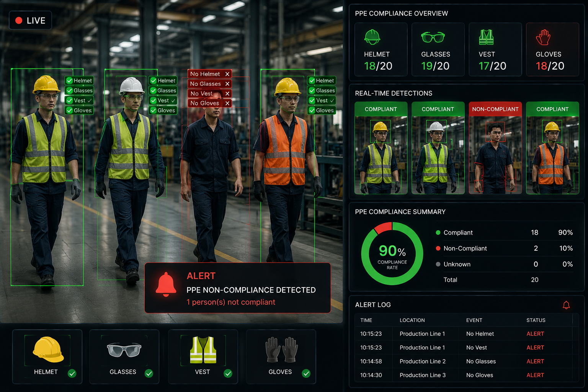Viewport: 588px width, 392px height.
Task: Click the 'Unknown' summary row label
Action: pos(457,264)
